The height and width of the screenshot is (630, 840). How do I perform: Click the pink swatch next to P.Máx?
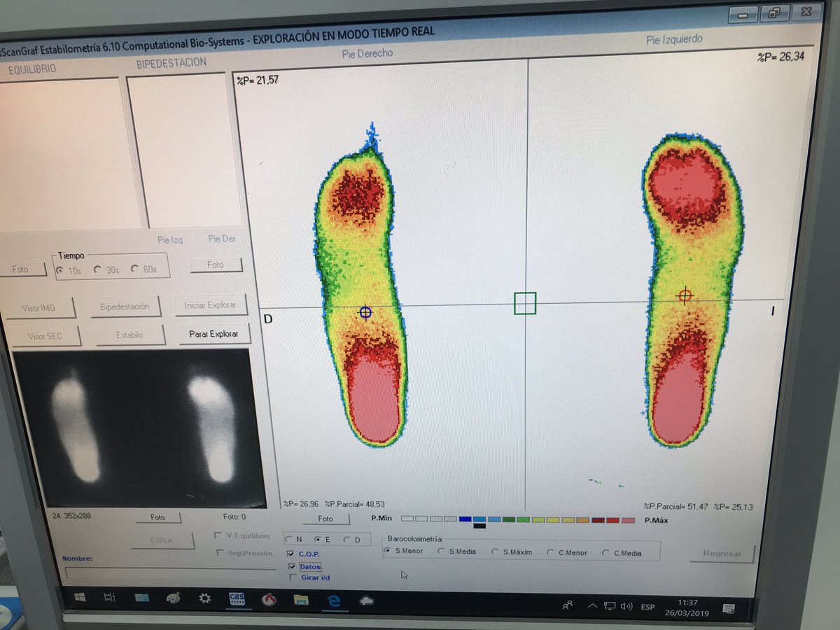(x=629, y=520)
